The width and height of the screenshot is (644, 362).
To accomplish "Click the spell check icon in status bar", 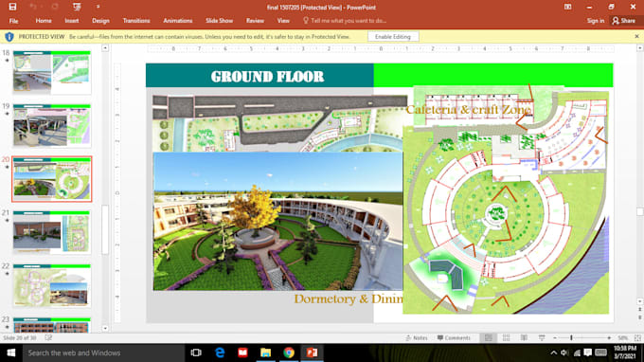I will click(x=48, y=337).
